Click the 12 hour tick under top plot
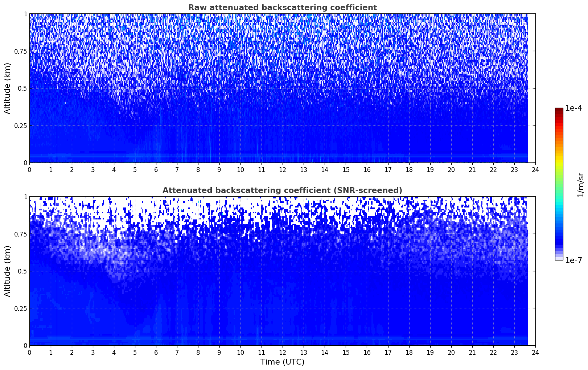The image size is (588, 370). click(282, 169)
